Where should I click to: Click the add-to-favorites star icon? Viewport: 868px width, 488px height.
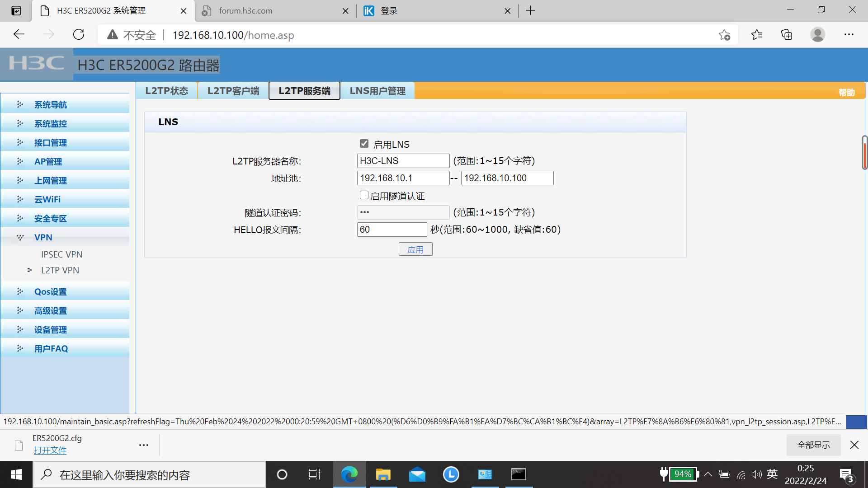[x=724, y=35]
